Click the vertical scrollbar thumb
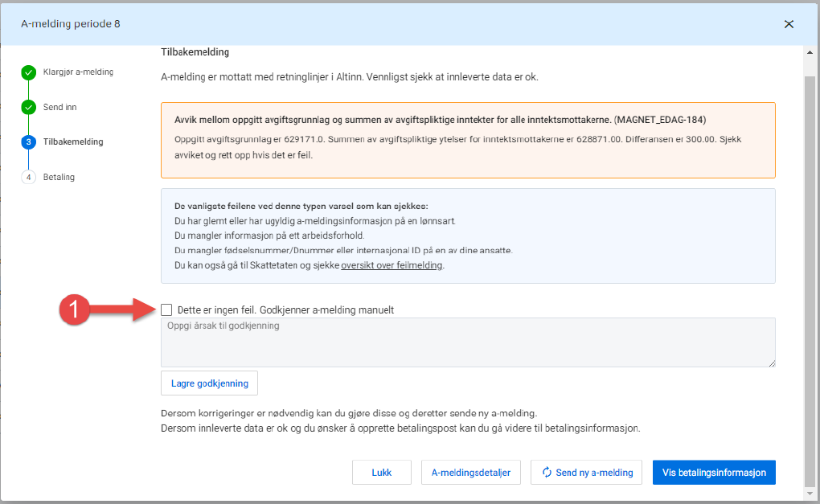The width and height of the screenshot is (820, 504). pyautogui.click(x=810, y=273)
